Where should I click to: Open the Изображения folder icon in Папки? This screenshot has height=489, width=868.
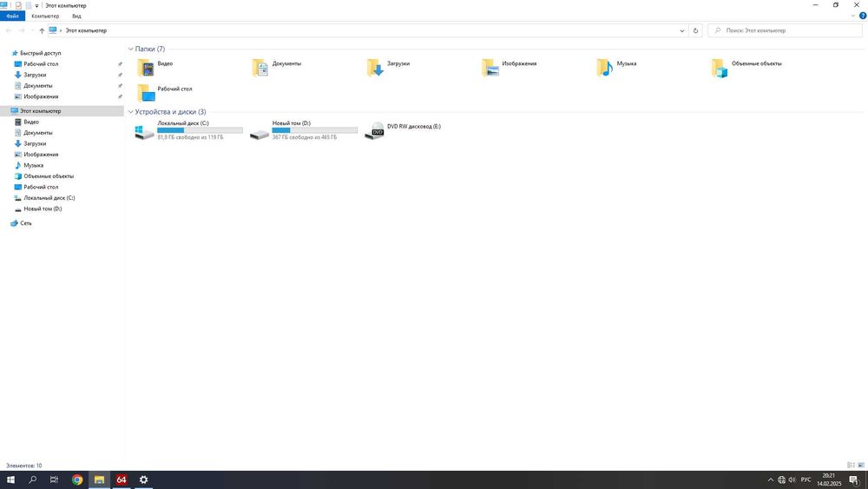[490, 68]
